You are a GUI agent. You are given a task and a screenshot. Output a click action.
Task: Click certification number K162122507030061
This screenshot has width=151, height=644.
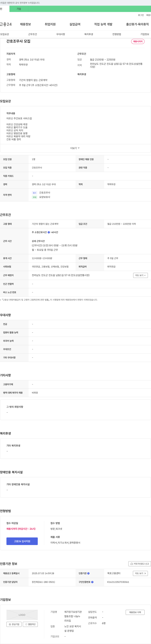click(x=118, y=582)
